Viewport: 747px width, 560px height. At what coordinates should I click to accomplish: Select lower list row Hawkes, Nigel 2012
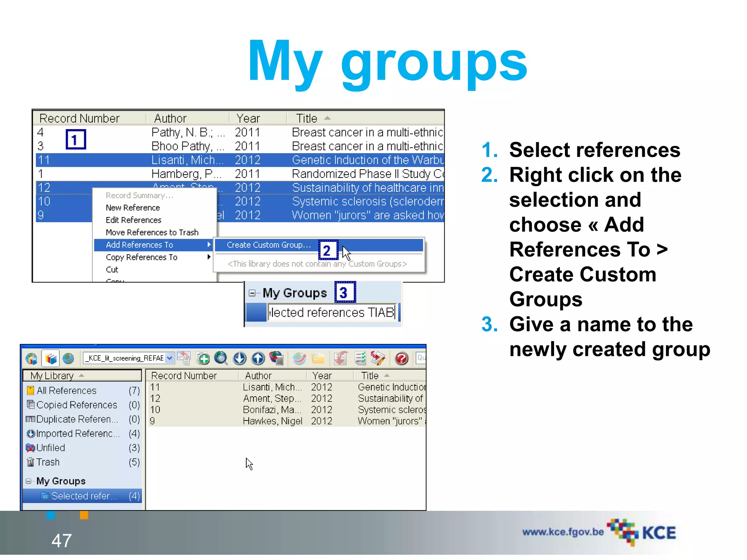[x=286, y=421]
